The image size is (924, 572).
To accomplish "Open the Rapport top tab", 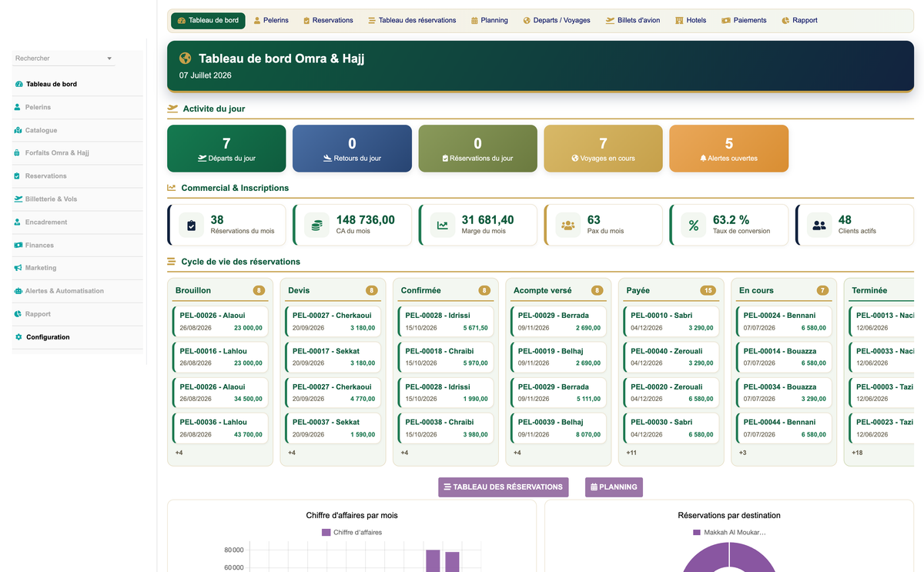I will point(799,21).
